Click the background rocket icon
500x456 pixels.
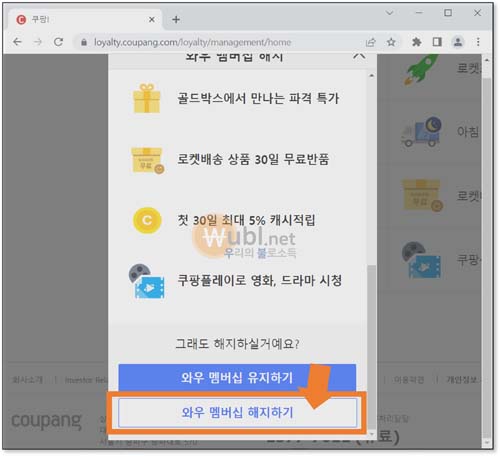coord(421,69)
